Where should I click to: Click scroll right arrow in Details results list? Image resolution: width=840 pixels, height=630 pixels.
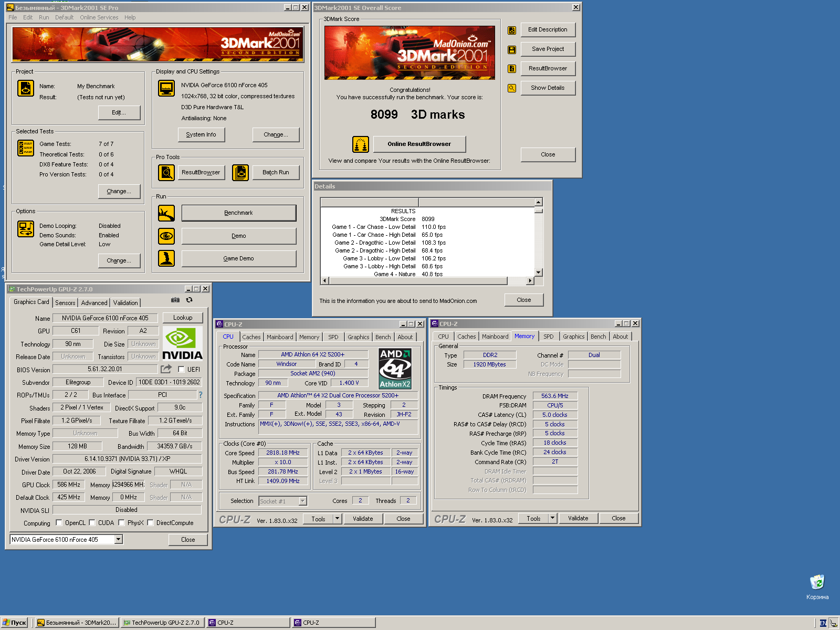(530, 281)
